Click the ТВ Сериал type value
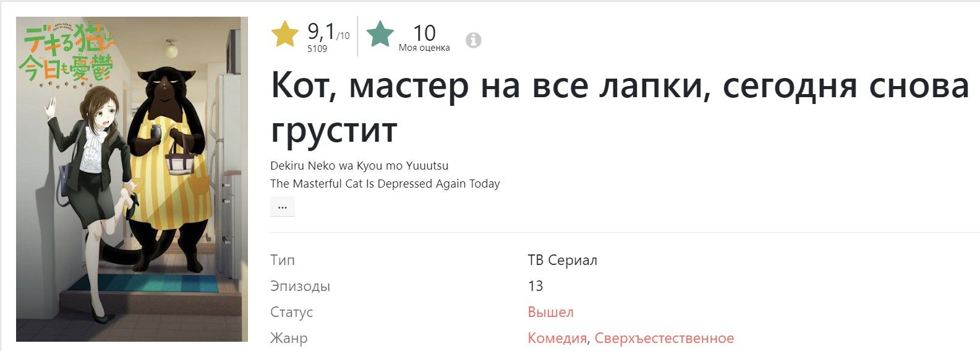Viewport: 980px width, 351px height. click(562, 260)
